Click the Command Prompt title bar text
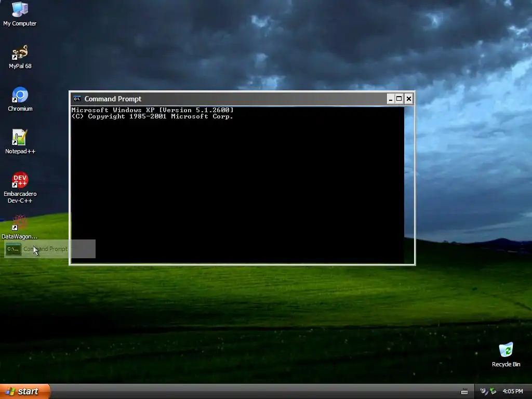This screenshot has width=532, height=399. [x=113, y=99]
